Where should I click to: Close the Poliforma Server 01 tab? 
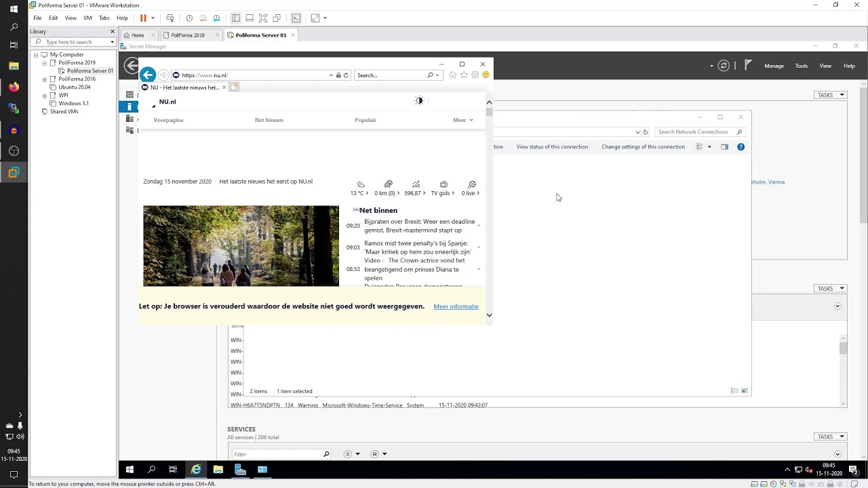293,35
